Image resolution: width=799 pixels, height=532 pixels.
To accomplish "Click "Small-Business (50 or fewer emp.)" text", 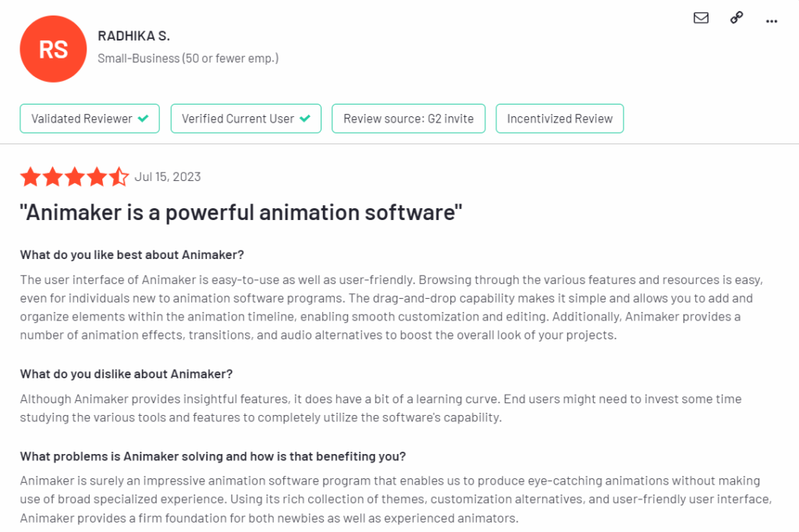I will coord(188,59).
